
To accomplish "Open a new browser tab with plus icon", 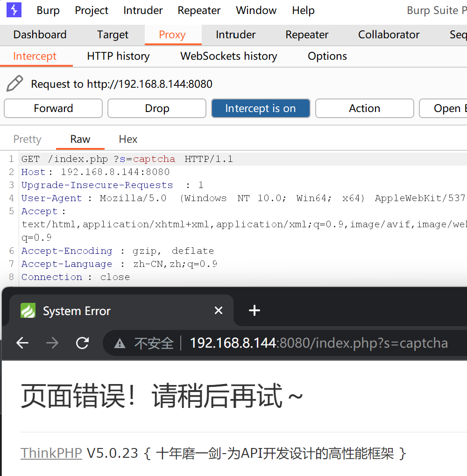I will coord(255,310).
